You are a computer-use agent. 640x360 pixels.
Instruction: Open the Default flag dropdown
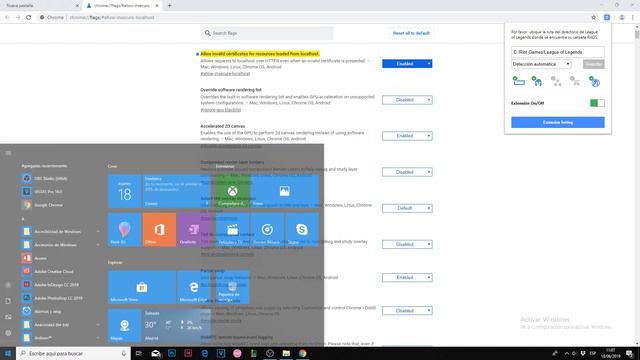pos(407,208)
